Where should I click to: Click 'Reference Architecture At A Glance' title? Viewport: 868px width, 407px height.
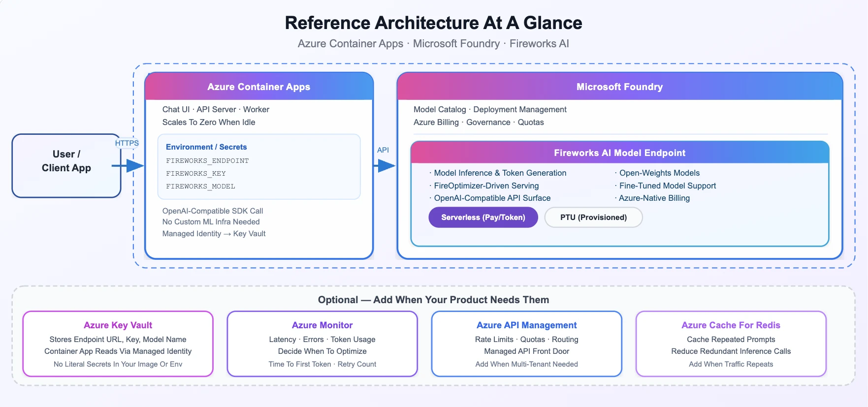(434, 23)
